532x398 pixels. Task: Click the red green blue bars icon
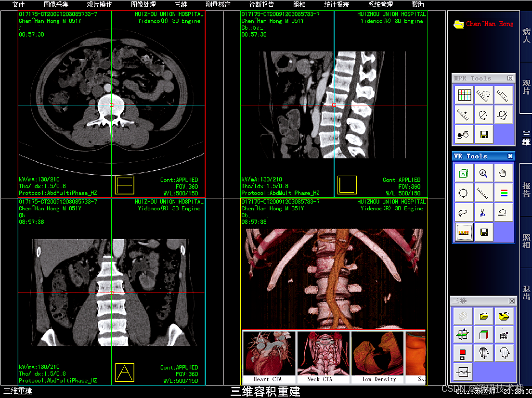(503, 193)
